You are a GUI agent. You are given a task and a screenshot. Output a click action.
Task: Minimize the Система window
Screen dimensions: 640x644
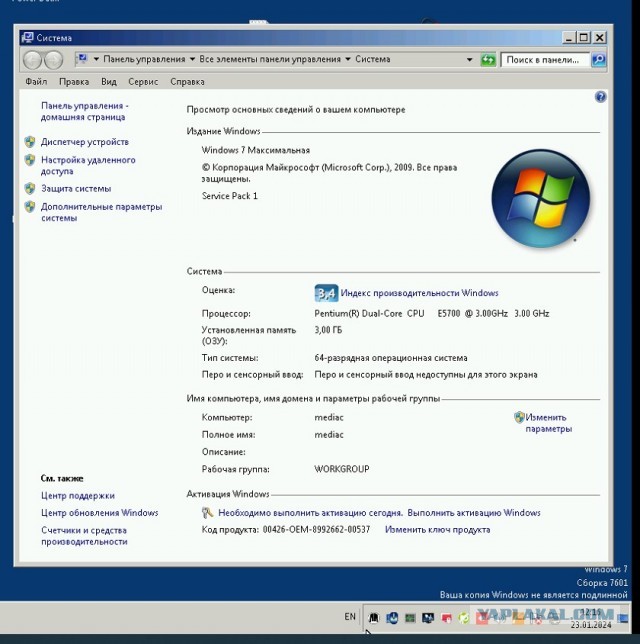point(569,38)
